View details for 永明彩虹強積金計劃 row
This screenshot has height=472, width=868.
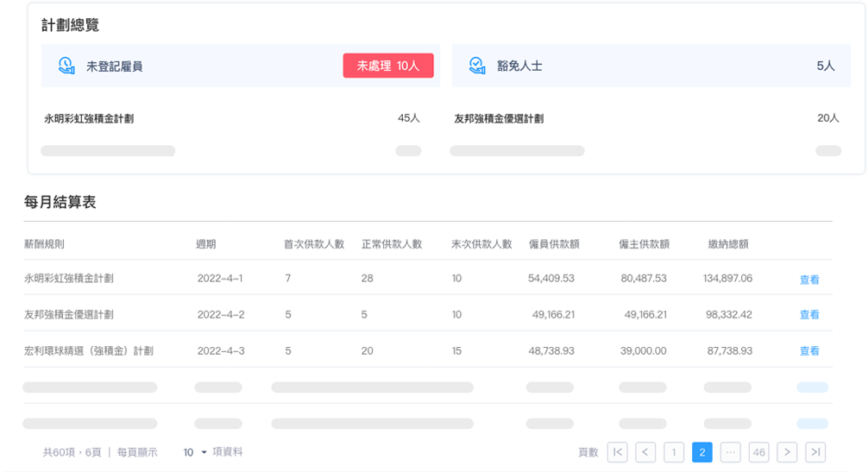(x=809, y=280)
